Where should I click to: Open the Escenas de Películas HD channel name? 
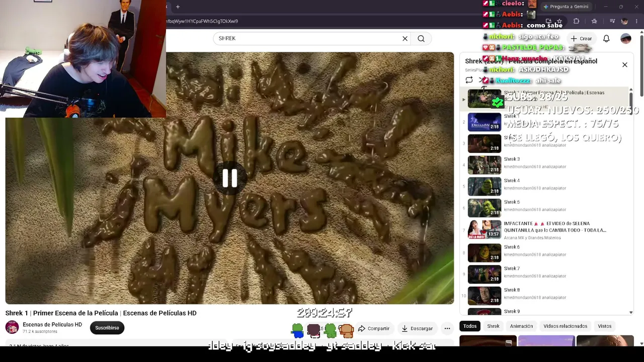click(x=52, y=325)
